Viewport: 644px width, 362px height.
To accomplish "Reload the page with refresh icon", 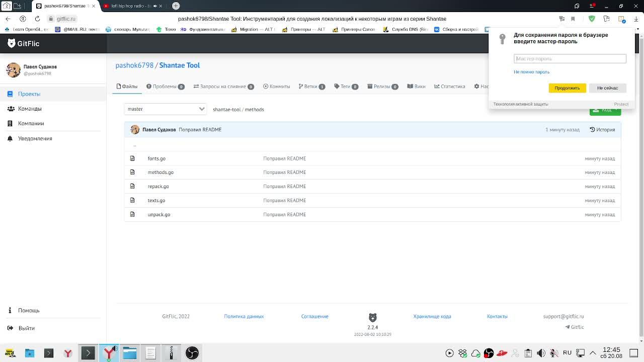I will [x=37, y=19].
